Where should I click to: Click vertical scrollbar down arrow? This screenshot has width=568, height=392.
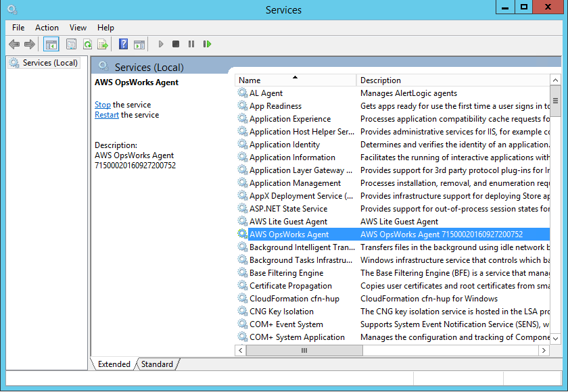tap(555, 339)
